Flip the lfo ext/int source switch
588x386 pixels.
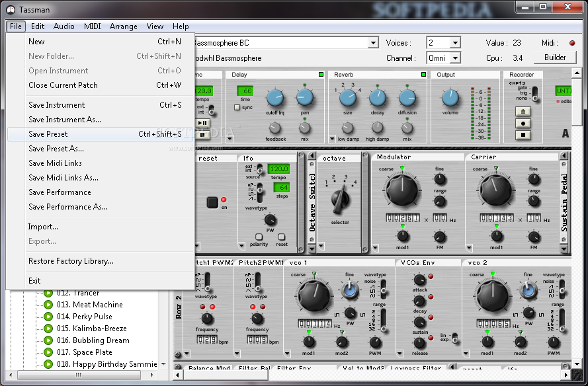coord(259,170)
